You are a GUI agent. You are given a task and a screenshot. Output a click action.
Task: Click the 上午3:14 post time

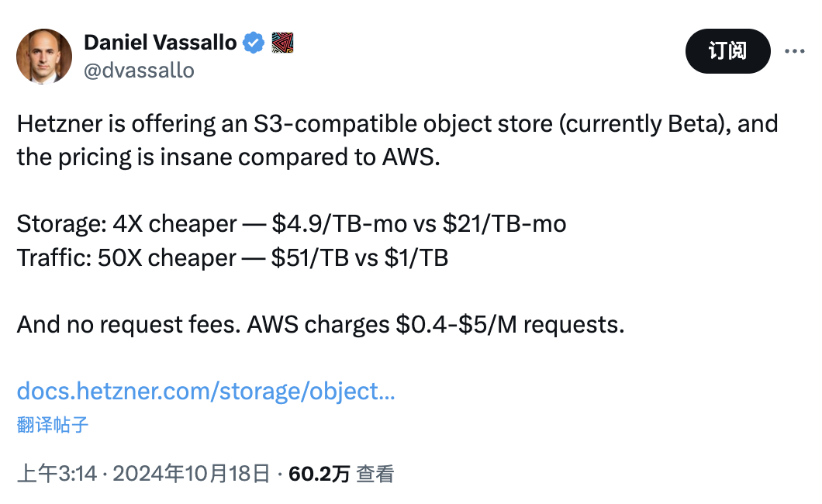(x=57, y=473)
